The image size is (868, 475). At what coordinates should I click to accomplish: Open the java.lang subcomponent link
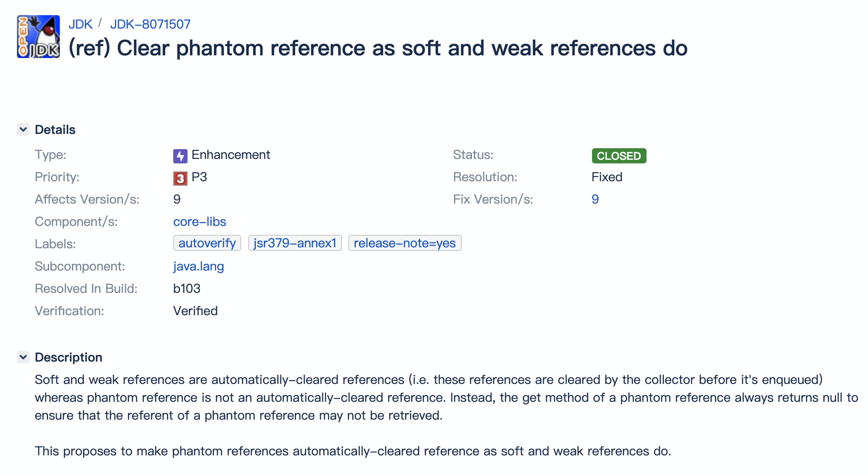tap(198, 266)
